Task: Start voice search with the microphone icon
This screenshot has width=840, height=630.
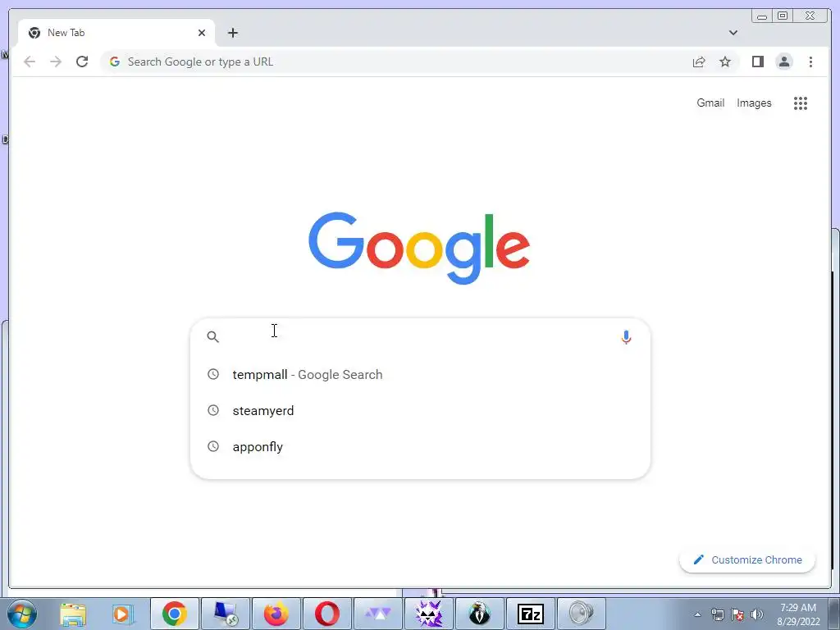Action: [x=626, y=337]
